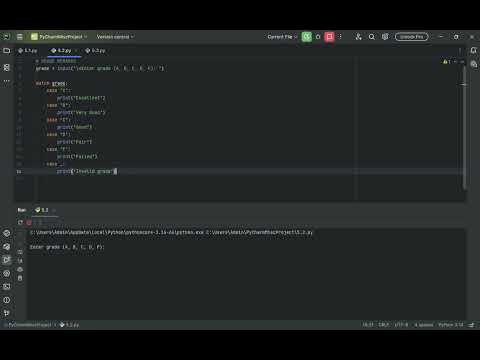Click the warning indicator showing 1 problem
The height and width of the screenshot is (360, 480).
447,62
